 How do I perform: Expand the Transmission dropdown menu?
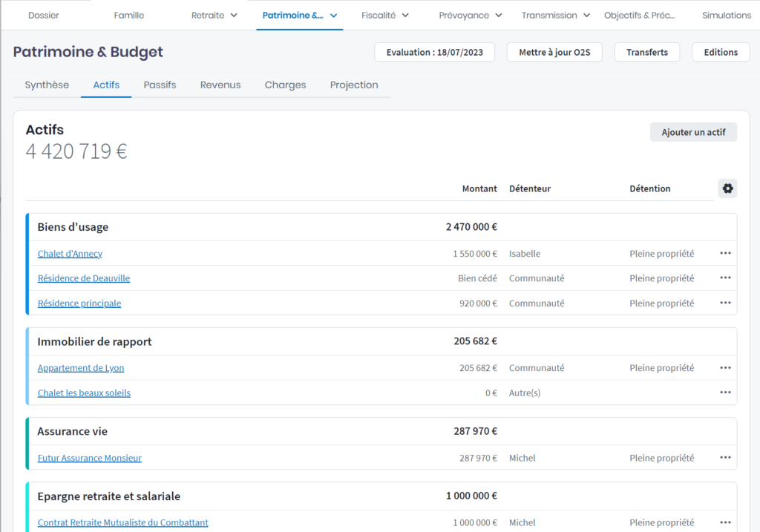click(x=555, y=15)
